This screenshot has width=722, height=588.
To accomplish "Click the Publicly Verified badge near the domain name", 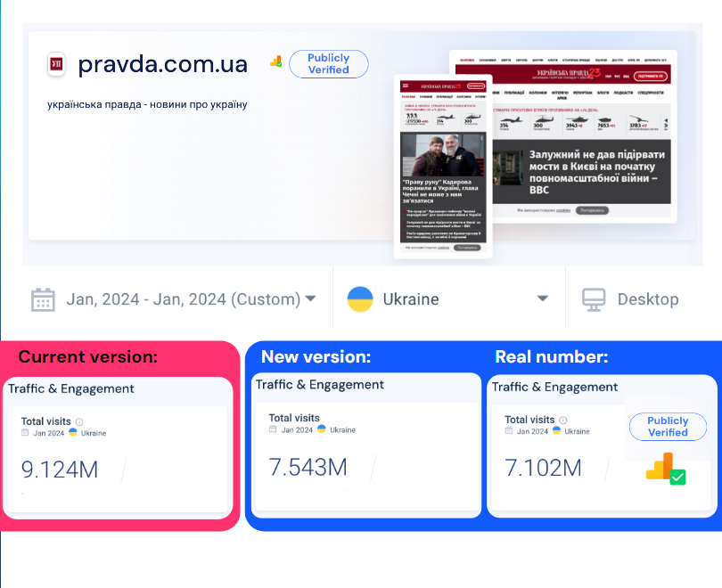I will tap(328, 63).
